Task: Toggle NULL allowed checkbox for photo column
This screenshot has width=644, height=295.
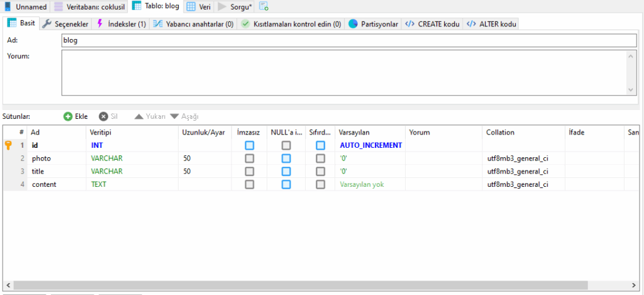Action: 286,159
